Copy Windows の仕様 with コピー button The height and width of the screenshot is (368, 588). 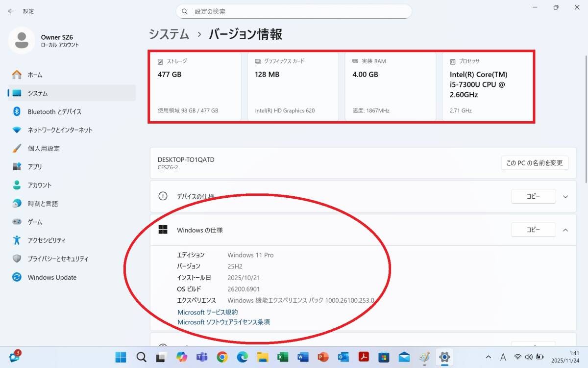pyautogui.click(x=533, y=230)
